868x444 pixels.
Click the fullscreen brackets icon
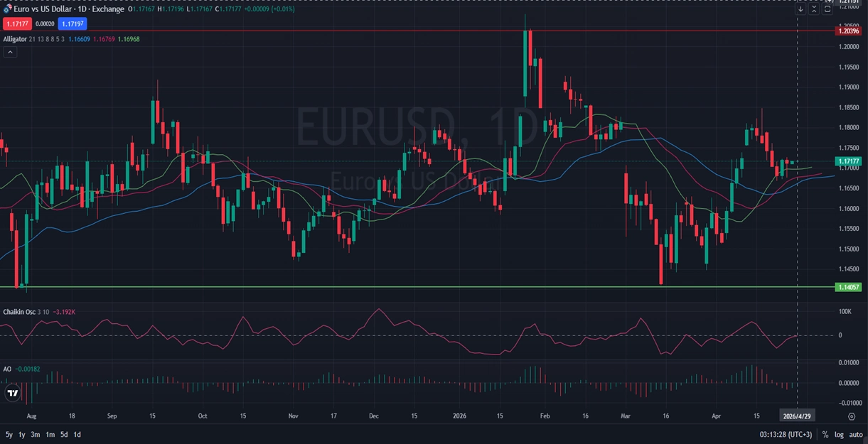tap(827, 9)
